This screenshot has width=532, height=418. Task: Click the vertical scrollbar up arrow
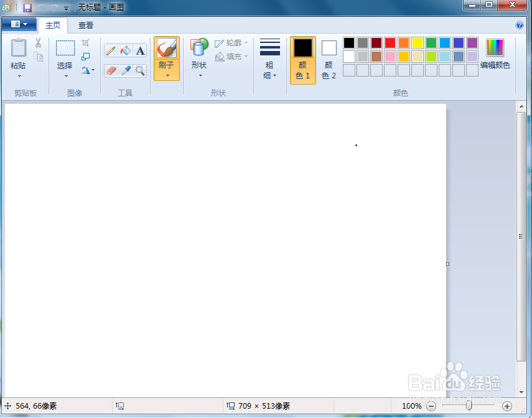coord(521,106)
